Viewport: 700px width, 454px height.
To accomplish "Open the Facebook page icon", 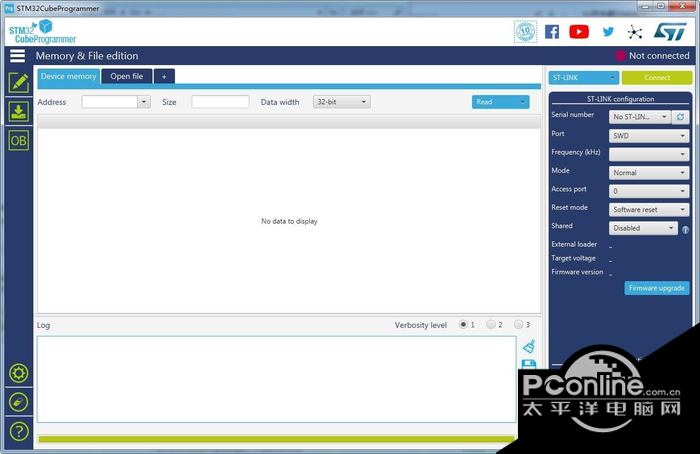I will [x=552, y=32].
